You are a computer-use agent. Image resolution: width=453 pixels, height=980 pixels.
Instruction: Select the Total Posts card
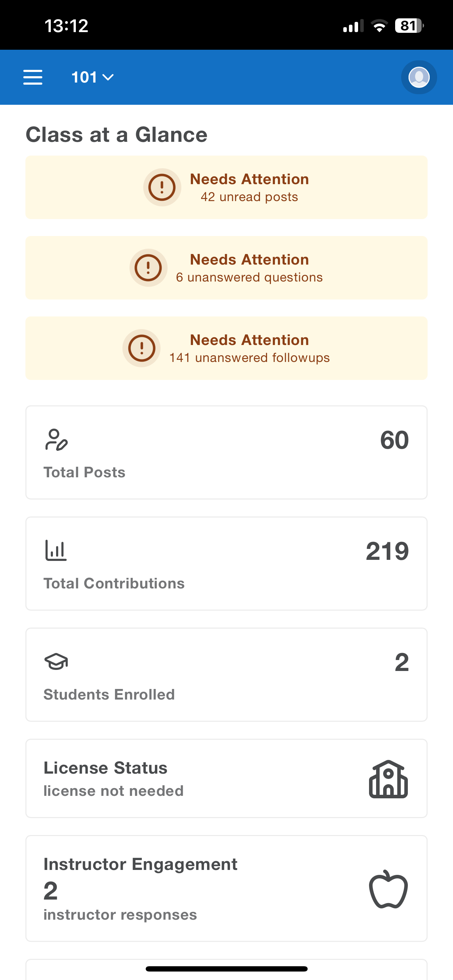tap(226, 452)
